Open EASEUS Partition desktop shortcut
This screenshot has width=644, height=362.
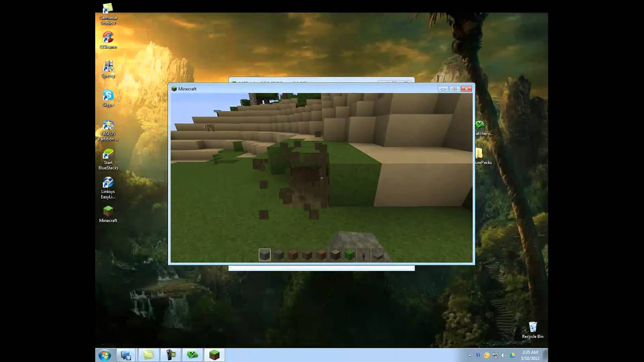(108, 131)
